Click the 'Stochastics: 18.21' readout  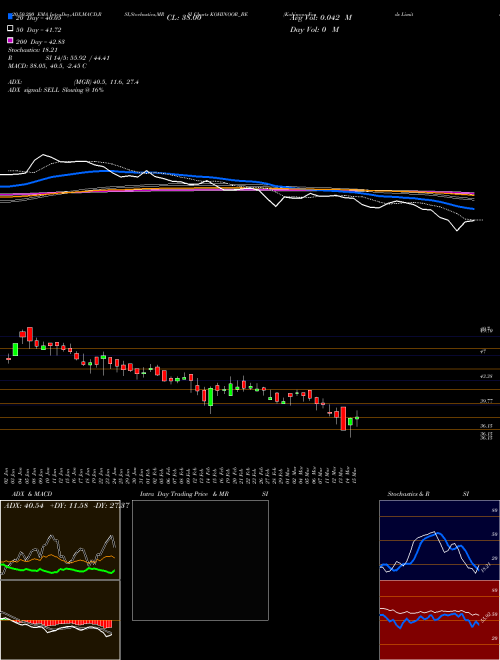click(32, 50)
